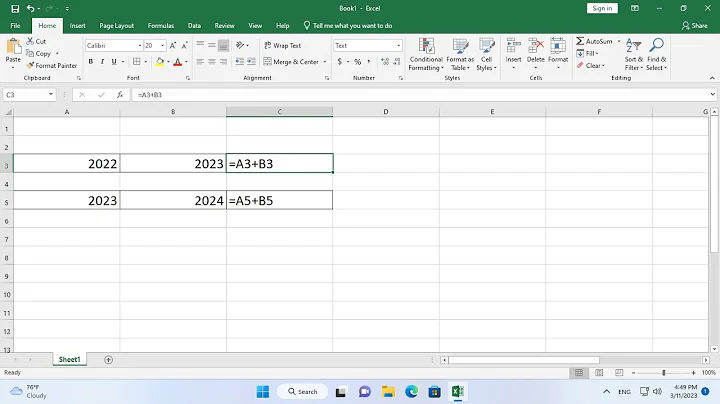Screen dimensions: 720x404
Task: Click the Increase Indent icon
Action: 251,62
